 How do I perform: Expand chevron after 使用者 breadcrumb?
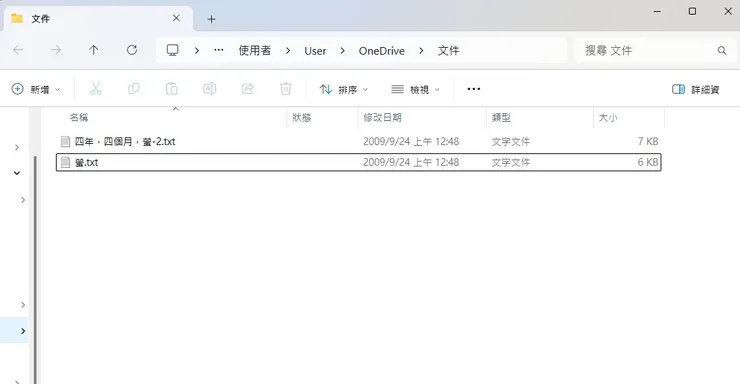point(288,50)
